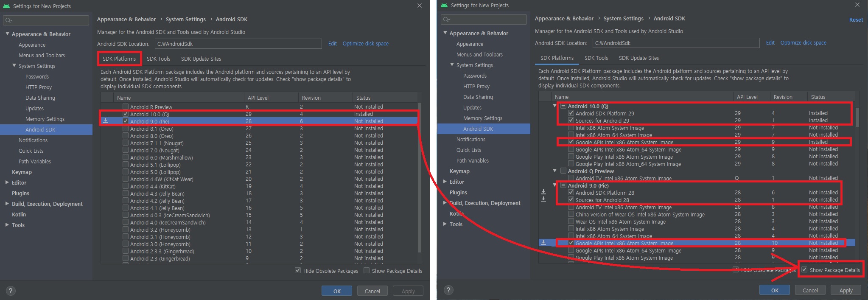Select Path Variables in right window tree
The width and height of the screenshot is (868, 300).
point(473,160)
